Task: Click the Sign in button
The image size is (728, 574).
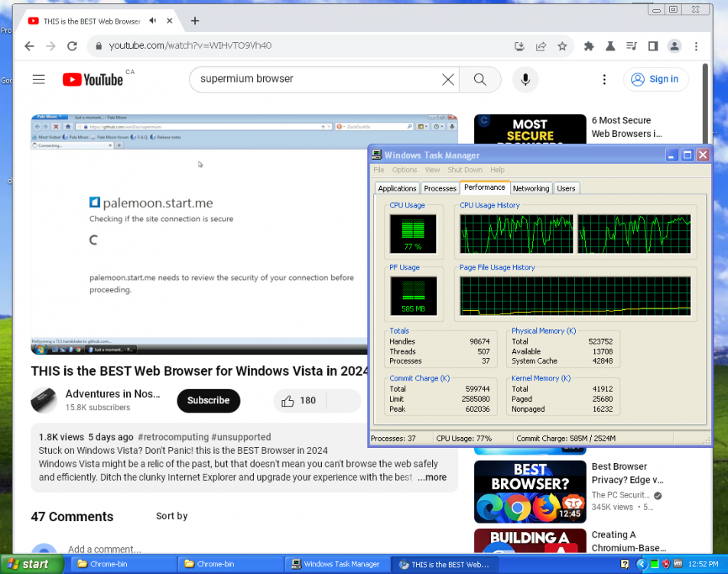Action: point(655,79)
